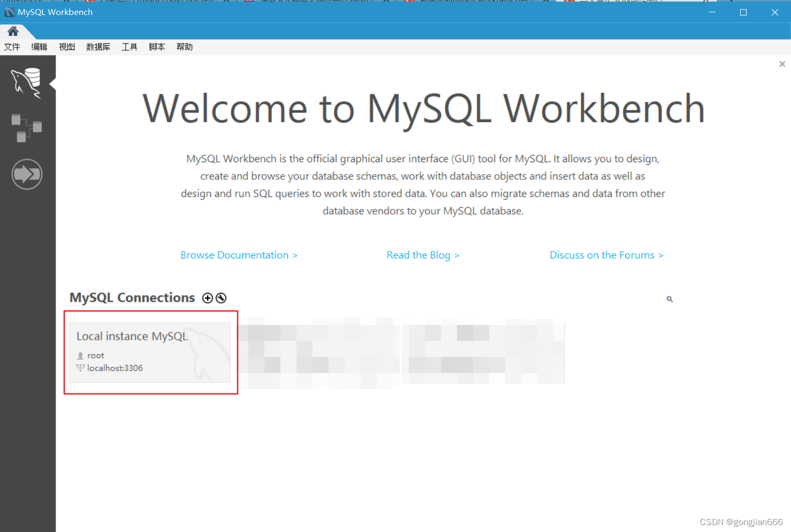791x532 pixels.
Task: Open the 工具 menu
Action: [130, 47]
